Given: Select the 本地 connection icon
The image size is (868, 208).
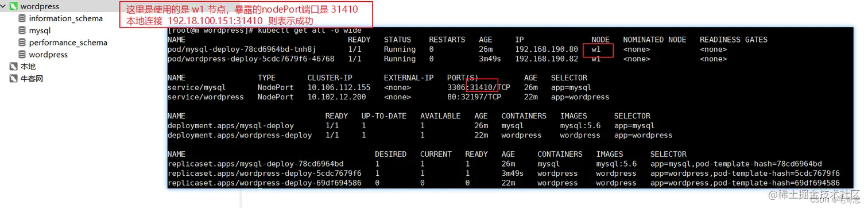Looking at the screenshot, I should click(x=13, y=67).
